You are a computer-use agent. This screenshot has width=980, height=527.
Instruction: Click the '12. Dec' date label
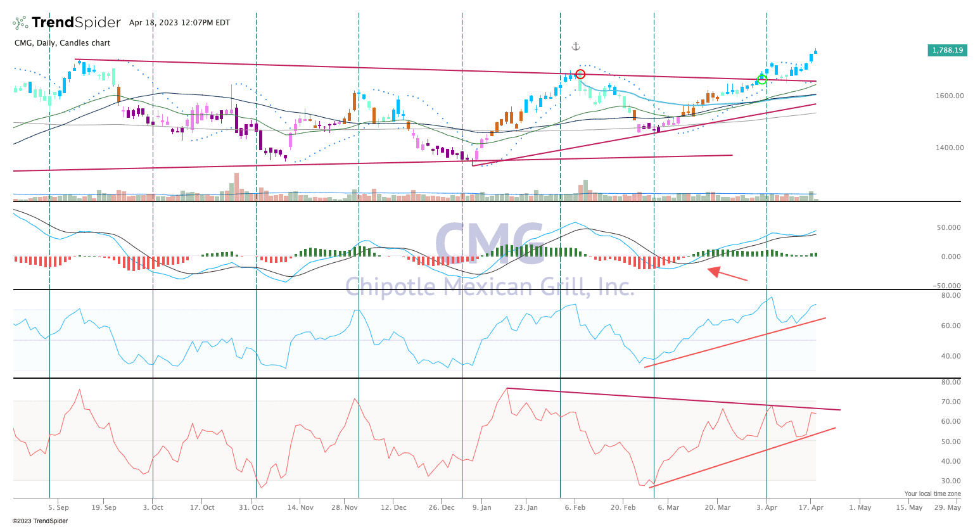pos(393,507)
